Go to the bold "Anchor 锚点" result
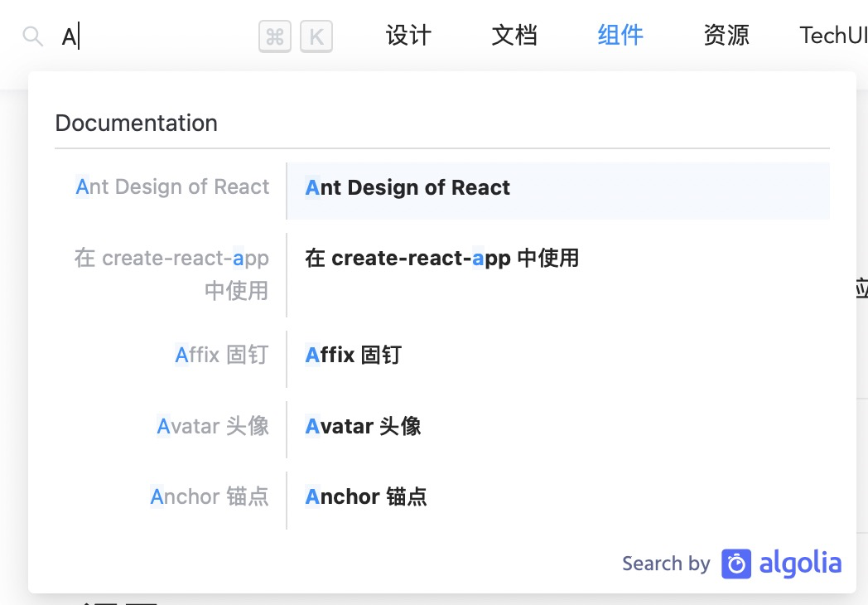This screenshot has width=868, height=605. point(366,497)
